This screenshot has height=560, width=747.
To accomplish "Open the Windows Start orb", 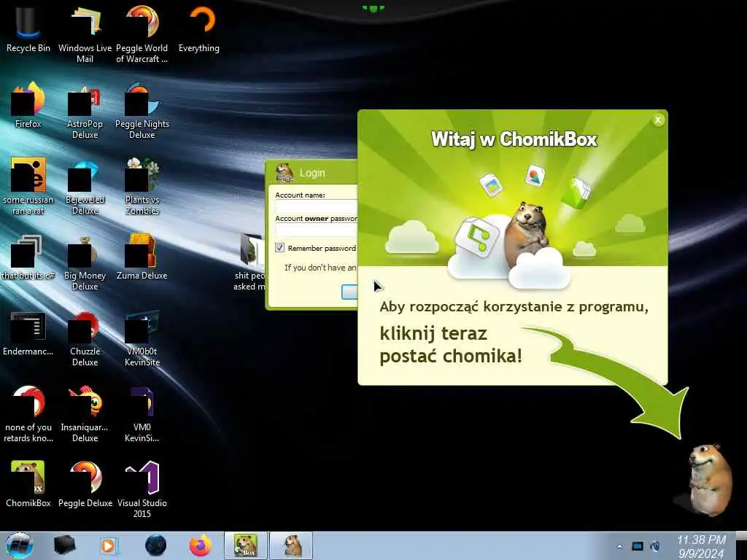I will coord(20,545).
